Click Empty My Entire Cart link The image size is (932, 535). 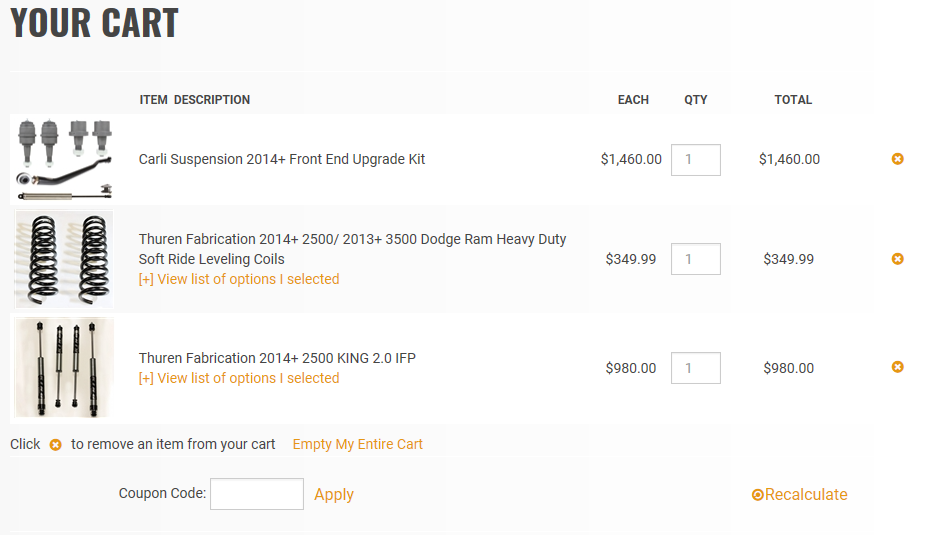pyautogui.click(x=357, y=444)
